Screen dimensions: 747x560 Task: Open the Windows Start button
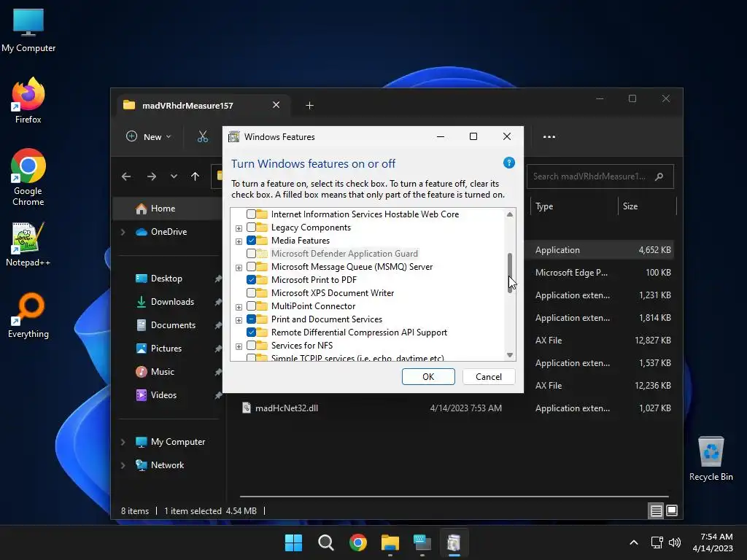(x=293, y=542)
